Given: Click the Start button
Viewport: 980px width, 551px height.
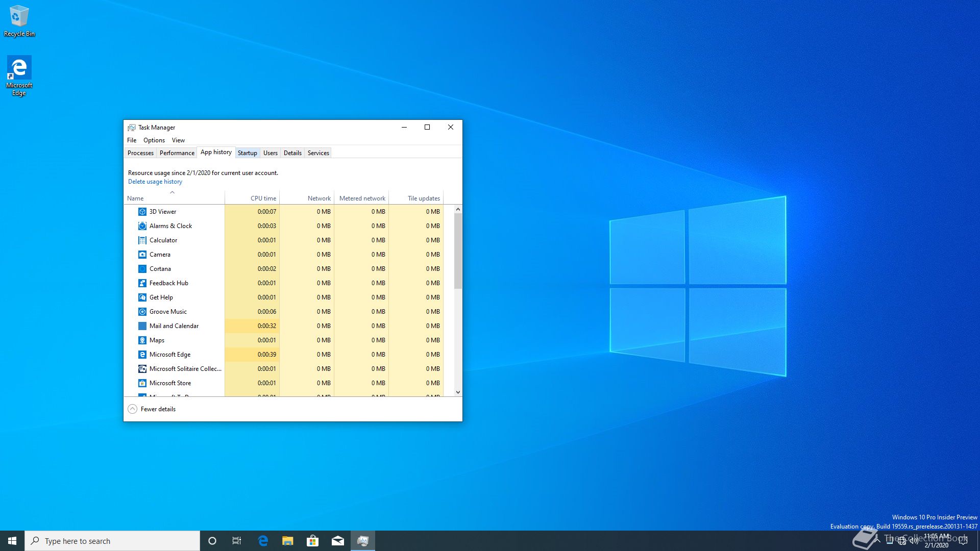Looking at the screenshot, I should 12,541.
